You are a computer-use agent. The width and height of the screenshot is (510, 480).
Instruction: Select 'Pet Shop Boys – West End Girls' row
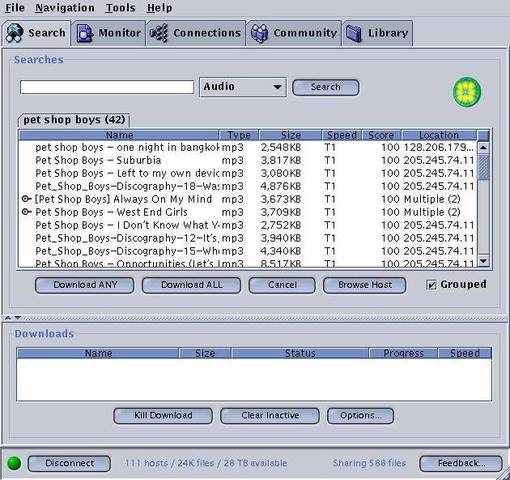248,212
